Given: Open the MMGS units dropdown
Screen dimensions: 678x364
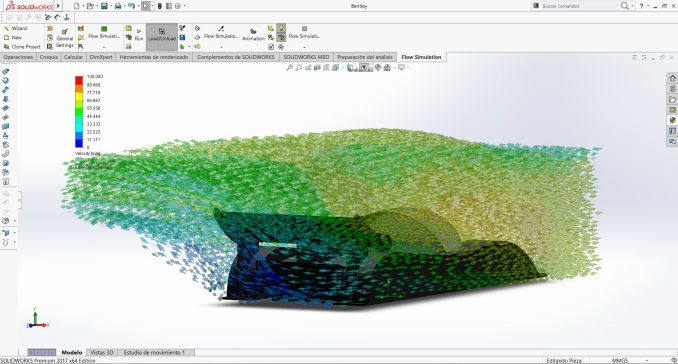Looking at the screenshot, I should (647, 360).
